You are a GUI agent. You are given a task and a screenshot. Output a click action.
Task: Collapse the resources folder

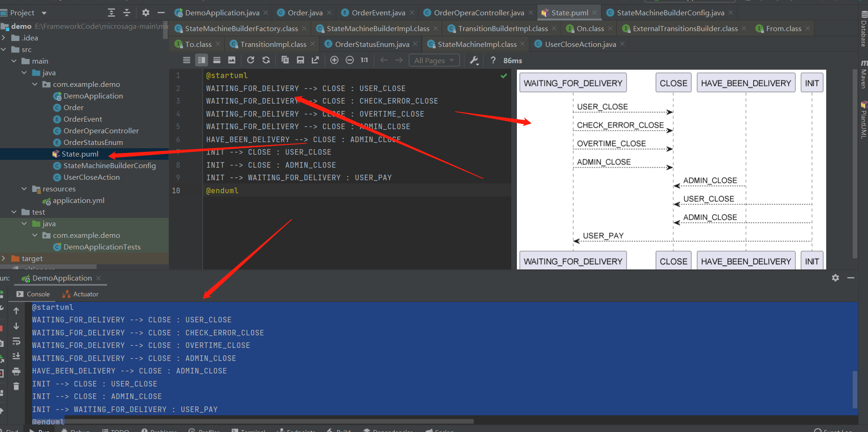24,189
